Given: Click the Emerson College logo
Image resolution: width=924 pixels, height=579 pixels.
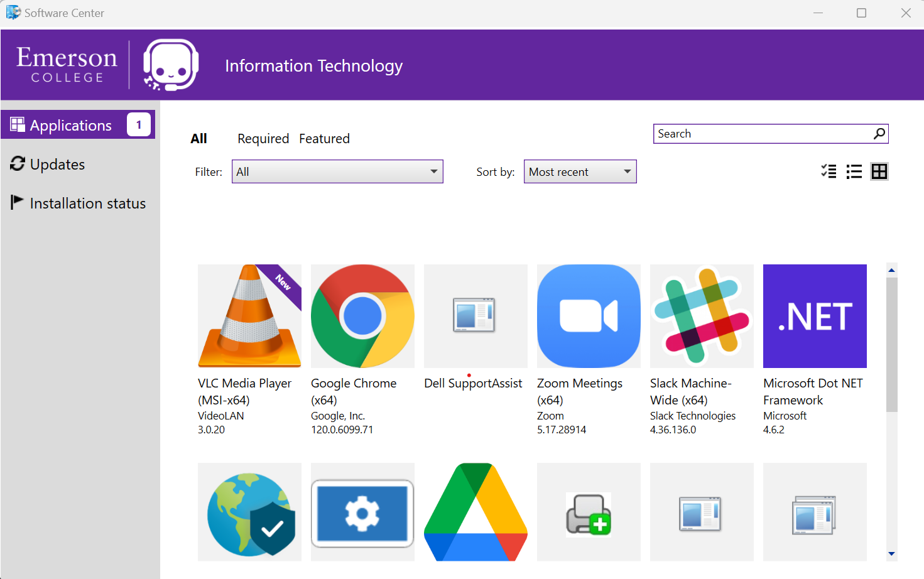Looking at the screenshot, I should [67, 65].
